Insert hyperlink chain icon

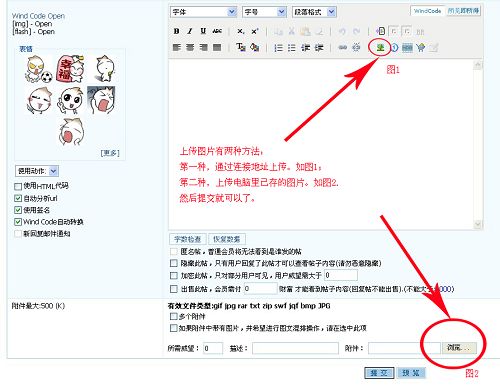tap(342, 48)
